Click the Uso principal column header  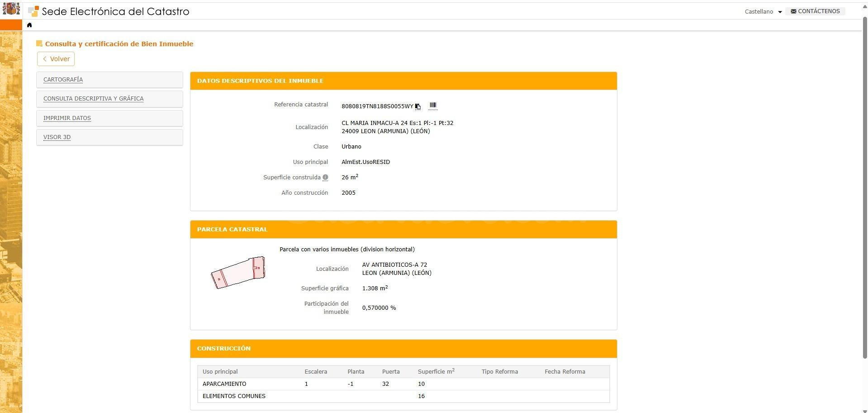point(220,372)
